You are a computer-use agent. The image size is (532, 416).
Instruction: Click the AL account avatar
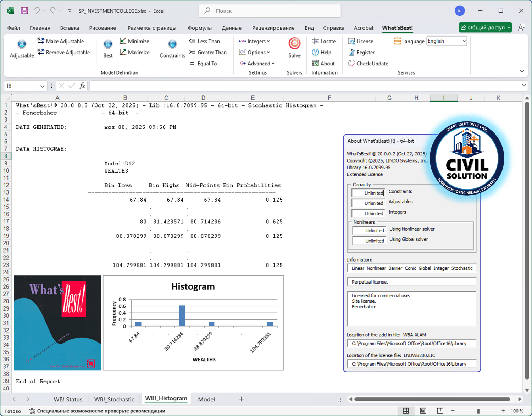(460, 11)
